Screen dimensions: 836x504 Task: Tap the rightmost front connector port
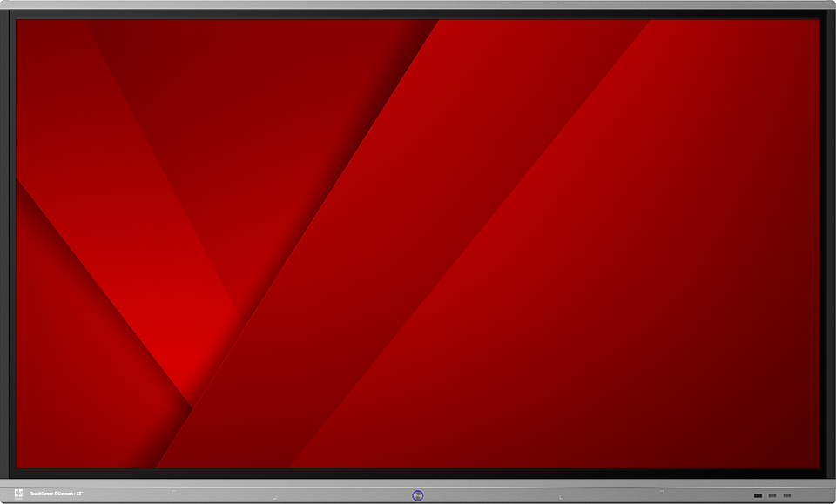[x=787, y=495]
